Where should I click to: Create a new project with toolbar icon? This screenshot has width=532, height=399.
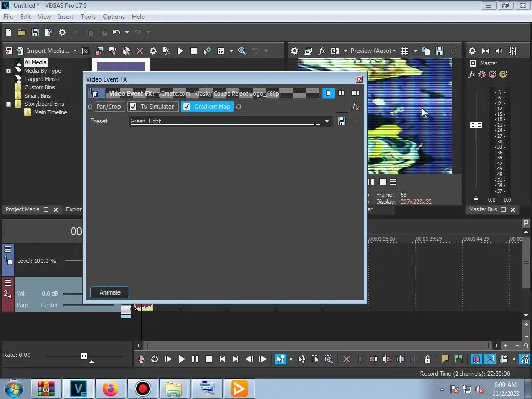(8, 32)
